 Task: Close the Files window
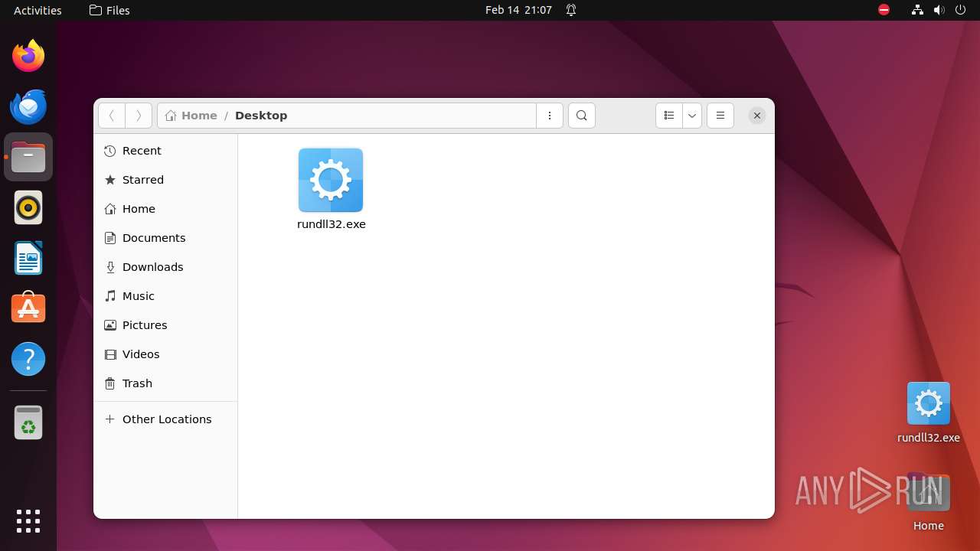pyautogui.click(x=756, y=116)
